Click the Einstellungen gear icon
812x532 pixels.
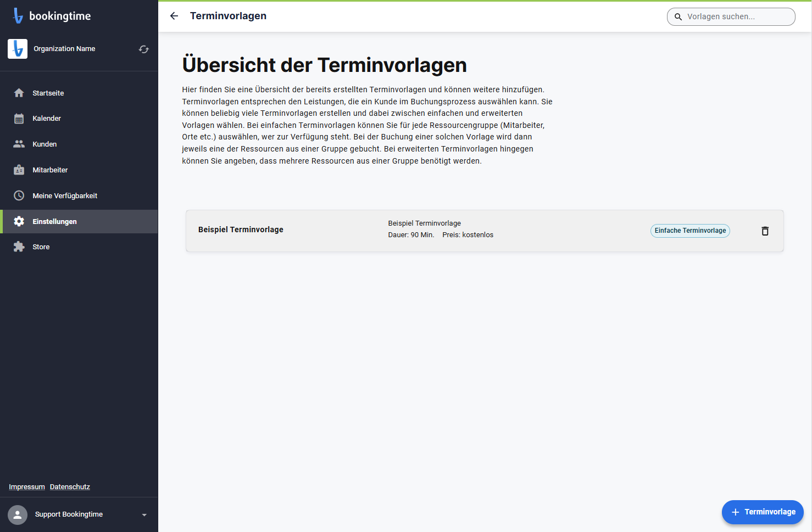[19, 221]
